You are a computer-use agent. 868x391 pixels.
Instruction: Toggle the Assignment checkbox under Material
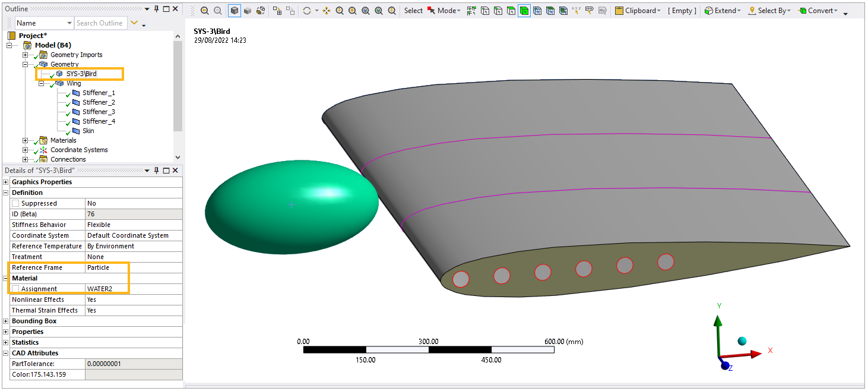(16, 289)
